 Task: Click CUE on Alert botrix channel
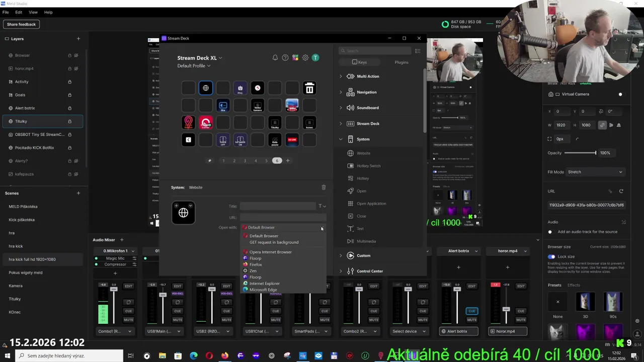[x=471, y=311]
